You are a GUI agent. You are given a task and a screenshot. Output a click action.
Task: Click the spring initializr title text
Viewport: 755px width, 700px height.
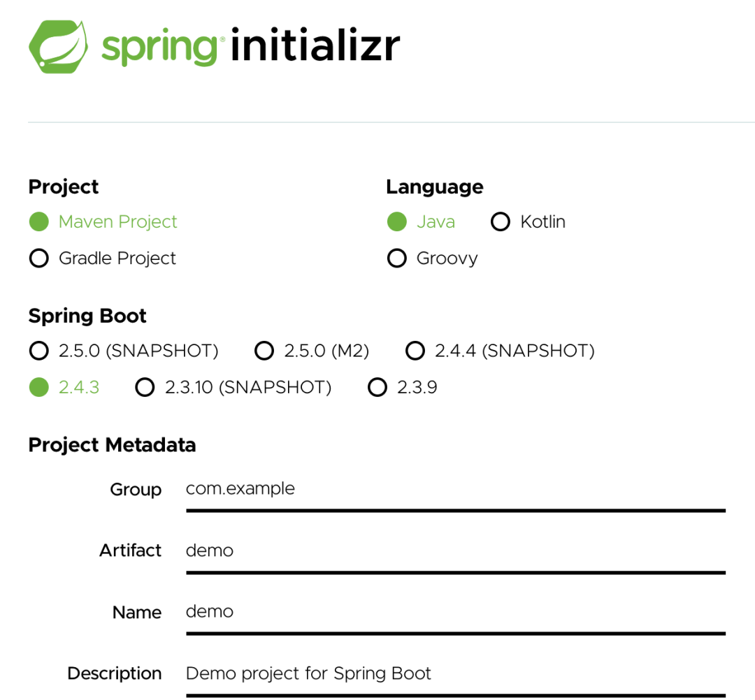[x=251, y=47]
